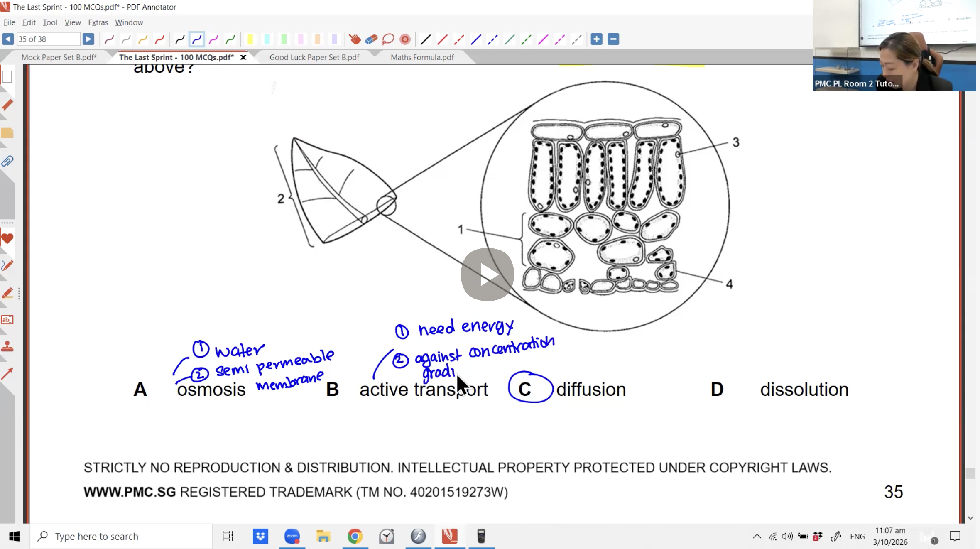Open Chrome from the taskbar
Viewport: 980px width, 549px height.
tap(355, 536)
